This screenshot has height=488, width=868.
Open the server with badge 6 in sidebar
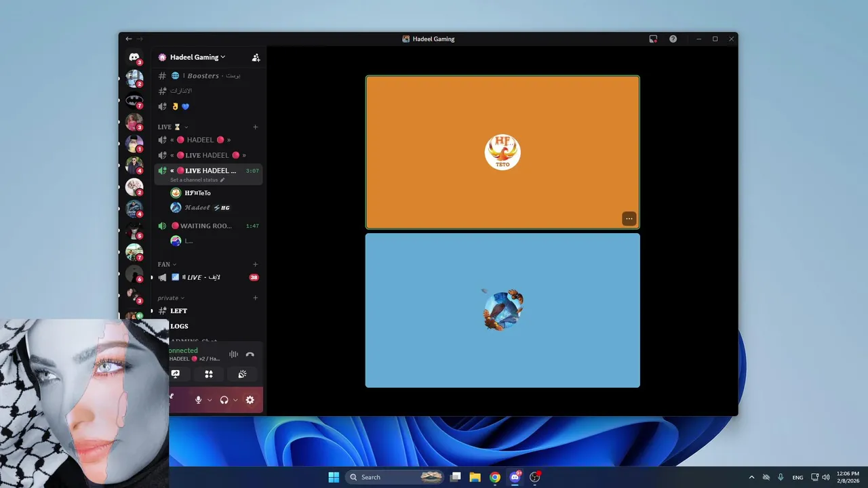[134, 274]
